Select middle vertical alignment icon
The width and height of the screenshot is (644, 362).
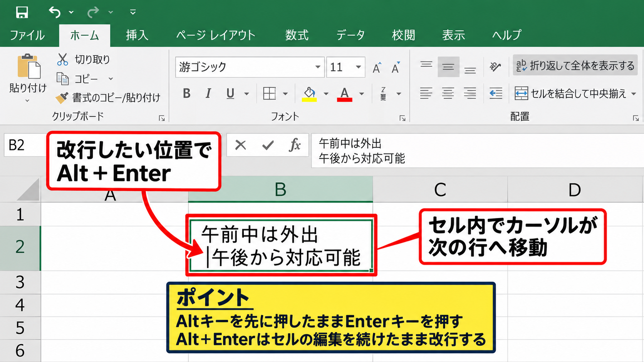pyautogui.click(x=448, y=67)
